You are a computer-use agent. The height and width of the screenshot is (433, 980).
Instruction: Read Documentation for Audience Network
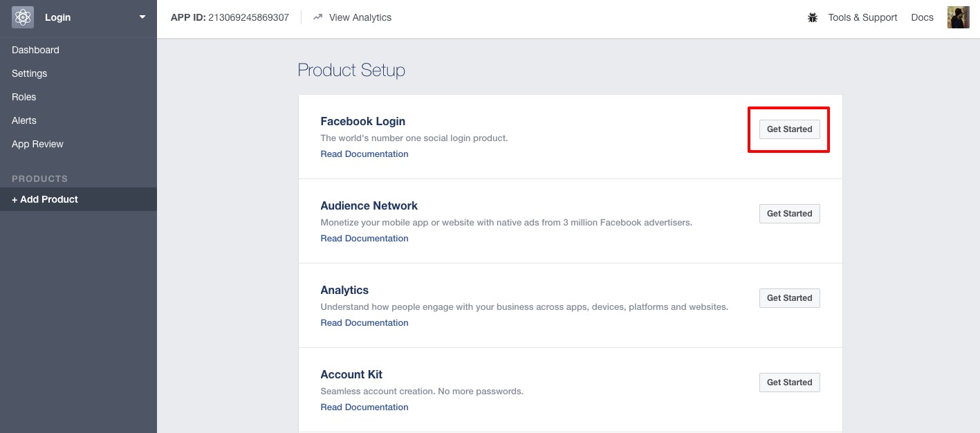coord(364,238)
